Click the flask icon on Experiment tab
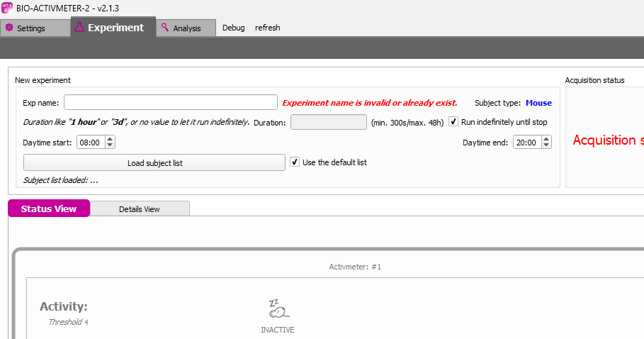644x339 pixels. [79, 28]
